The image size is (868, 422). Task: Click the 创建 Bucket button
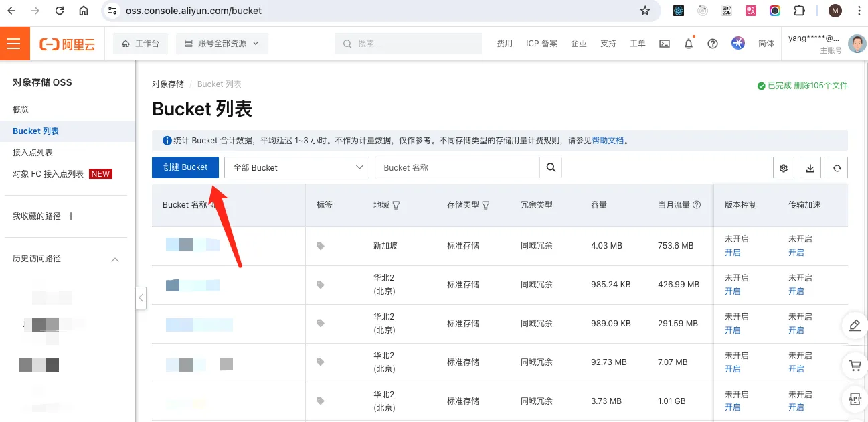pyautogui.click(x=185, y=167)
